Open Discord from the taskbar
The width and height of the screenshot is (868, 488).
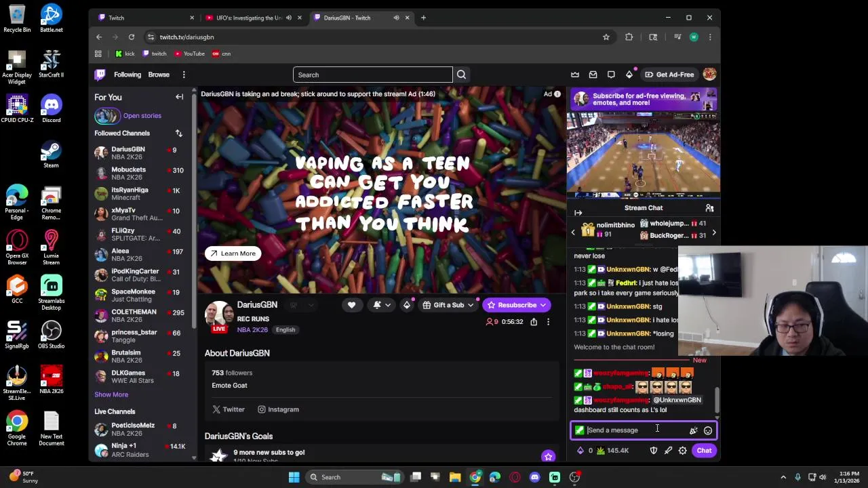pos(534,477)
